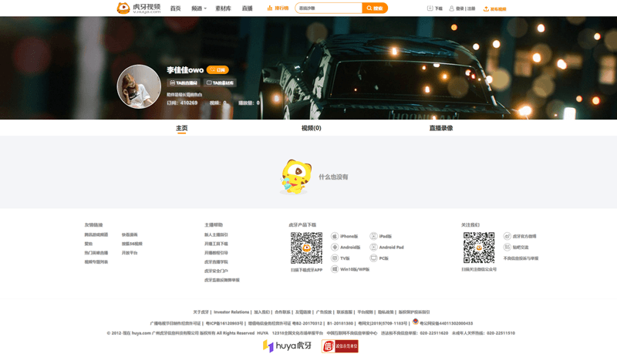617x364 pixels.
Task: Click the Android Pad download icon
Action: pyautogui.click(x=373, y=247)
